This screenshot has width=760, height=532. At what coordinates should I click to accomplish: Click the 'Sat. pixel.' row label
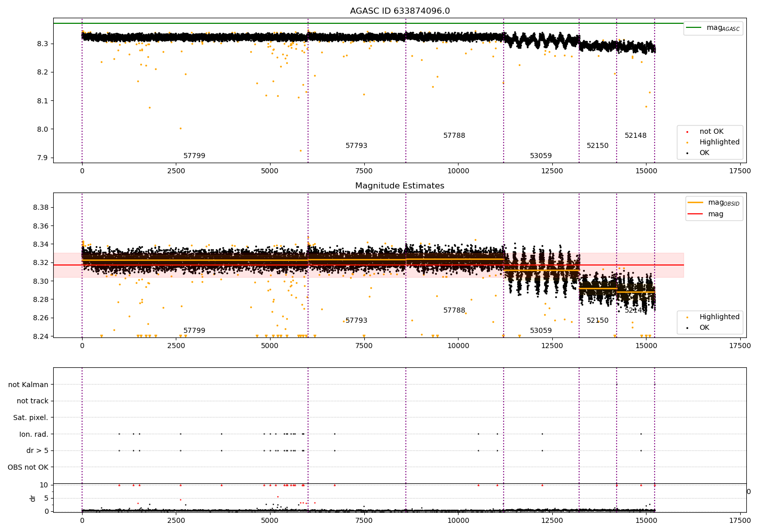tap(31, 418)
